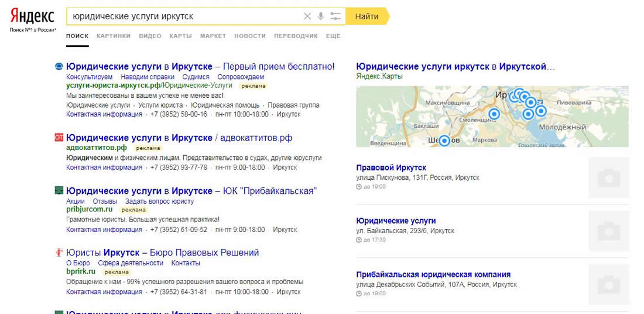Click the microphone voice search icon
Image resolution: width=644 pixels, height=314 pixels.
(321, 16)
